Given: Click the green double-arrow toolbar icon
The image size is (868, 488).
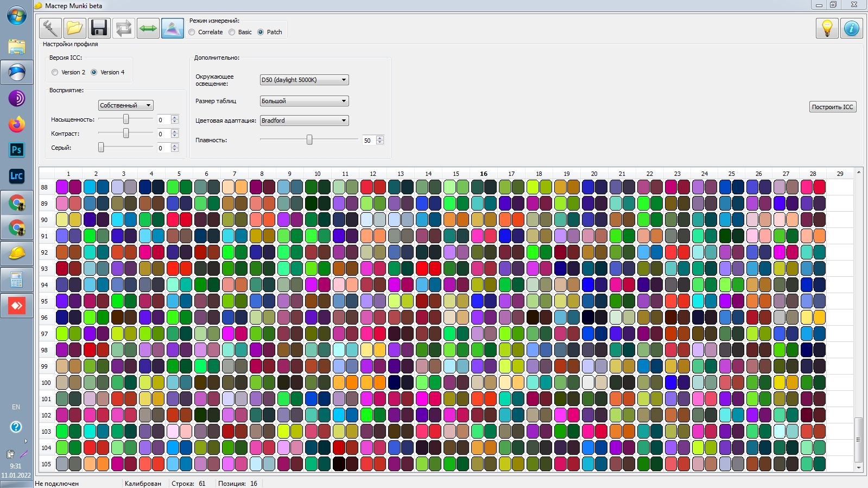Looking at the screenshot, I should click(148, 28).
